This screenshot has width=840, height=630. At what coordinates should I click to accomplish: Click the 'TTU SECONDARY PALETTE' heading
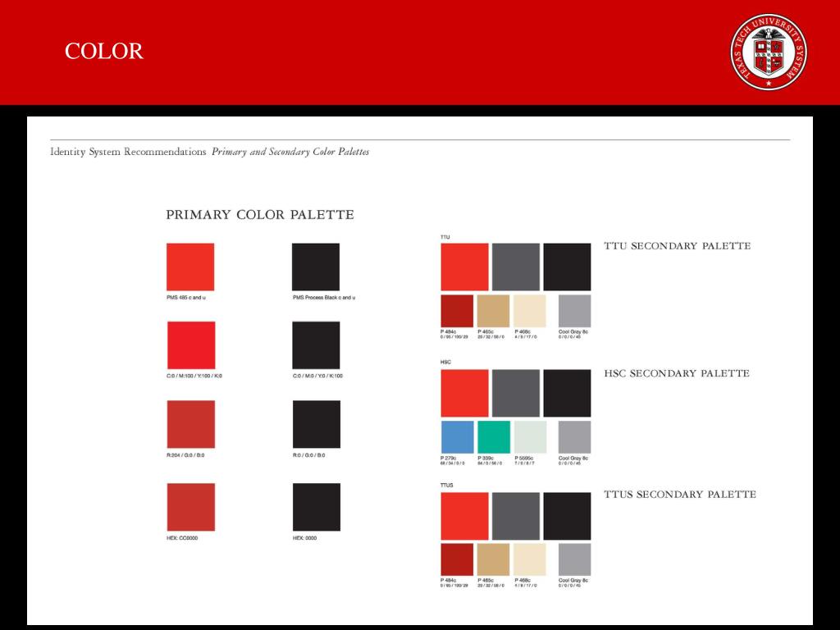pyautogui.click(x=677, y=246)
